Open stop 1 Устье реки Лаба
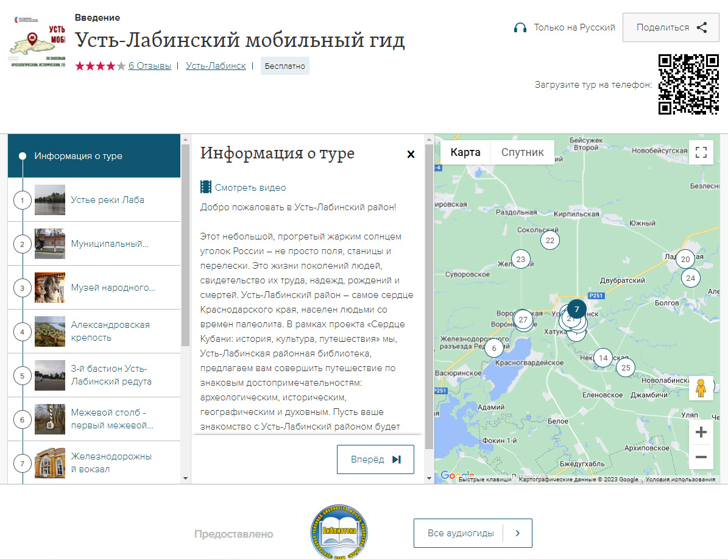 (94, 200)
